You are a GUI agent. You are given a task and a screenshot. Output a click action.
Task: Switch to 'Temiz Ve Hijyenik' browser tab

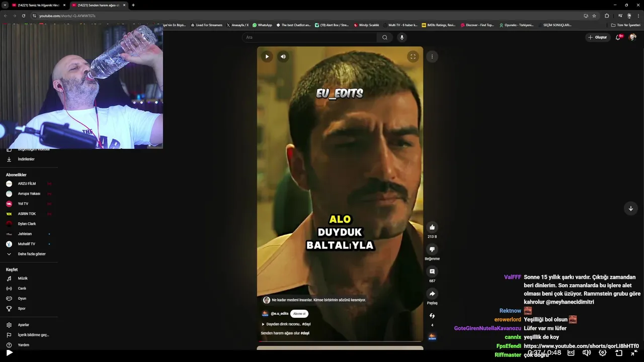(x=38, y=5)
